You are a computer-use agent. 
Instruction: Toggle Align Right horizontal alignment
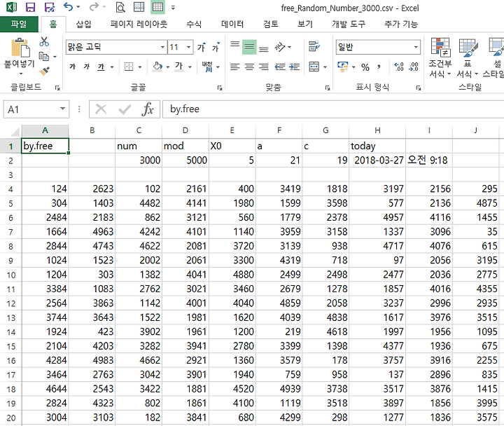[x=264, y=67]
